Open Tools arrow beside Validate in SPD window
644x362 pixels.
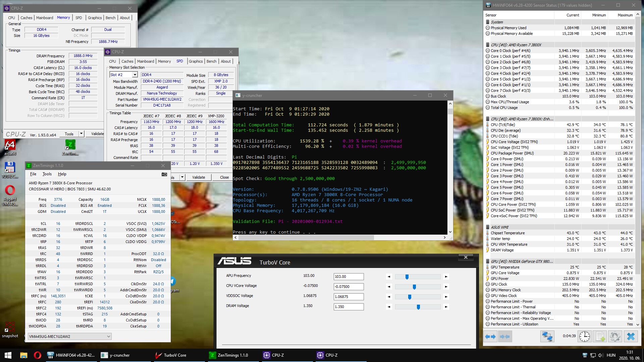pyautogui.click(x=182, y=177)
